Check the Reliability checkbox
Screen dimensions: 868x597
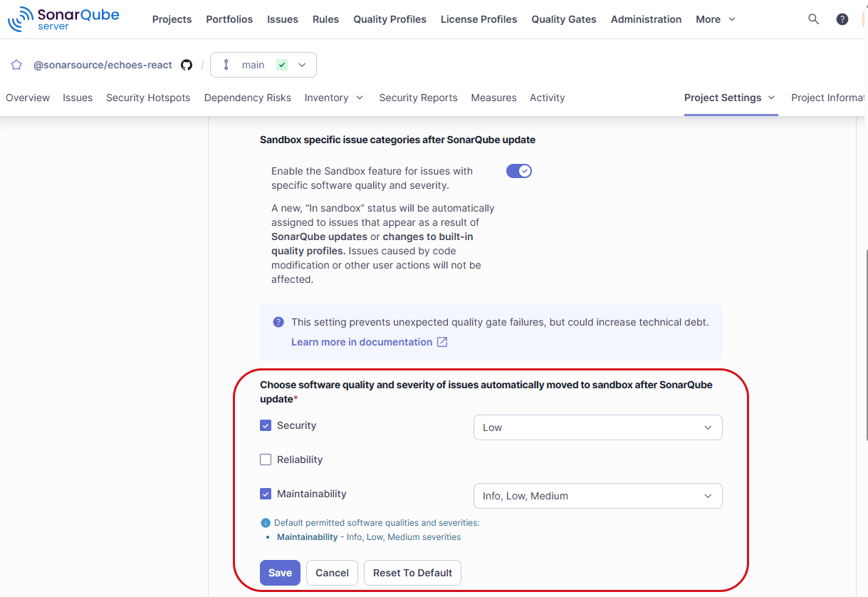click(266, 460)
